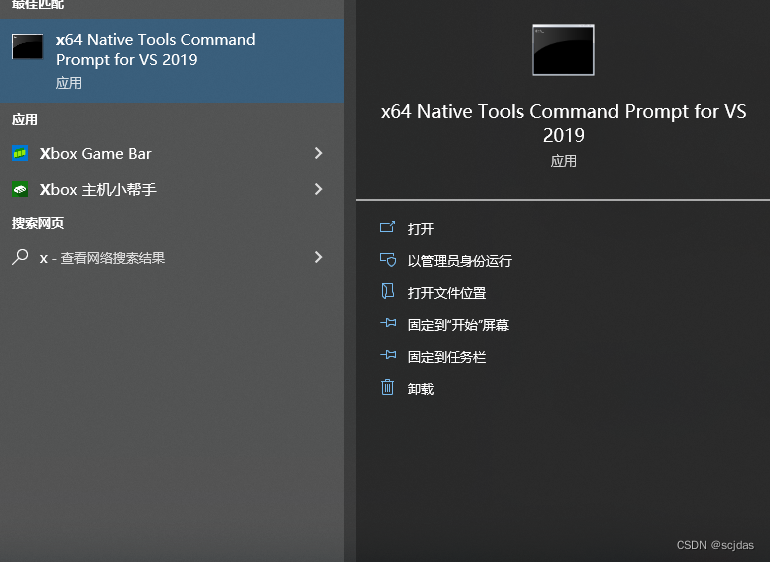Expand the Xbox Game Bar chevron arrow
This screenshot has width=770, height=562.
tap(318, 153)
